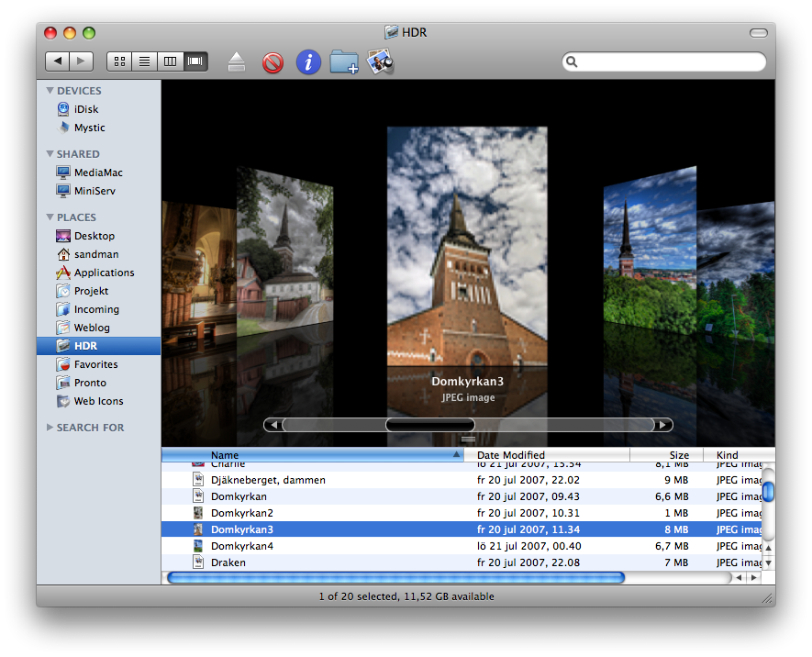This screenshot has height=657, width=812.
Task: Click the Cover Flow scrollbar thumb
Action: [x=429, y=425]
